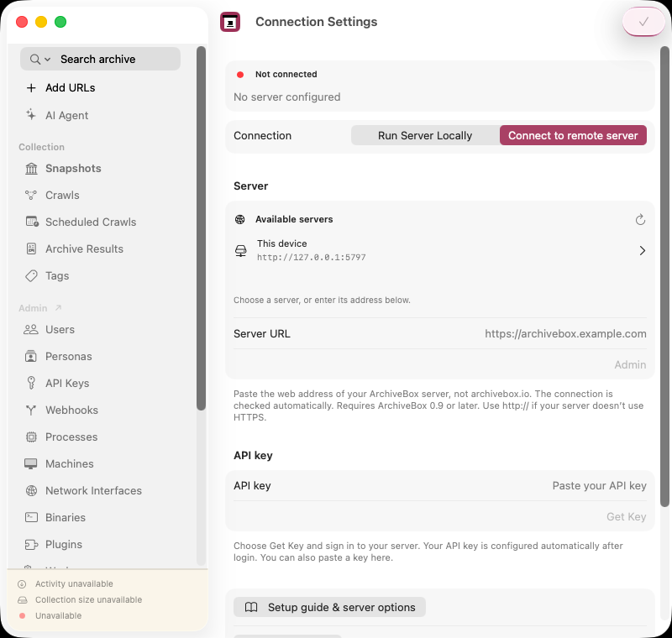
Task: Click the Machines monitor icon
Action: coord(31,463)
